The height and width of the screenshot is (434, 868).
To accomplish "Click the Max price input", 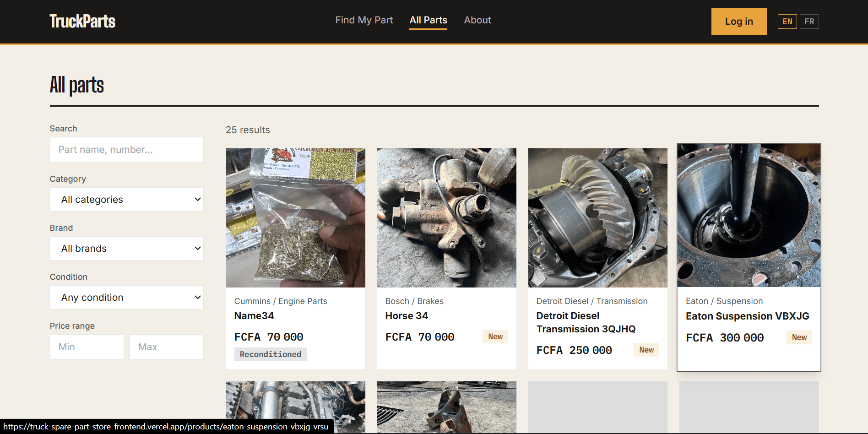I will tap(167, 347).
